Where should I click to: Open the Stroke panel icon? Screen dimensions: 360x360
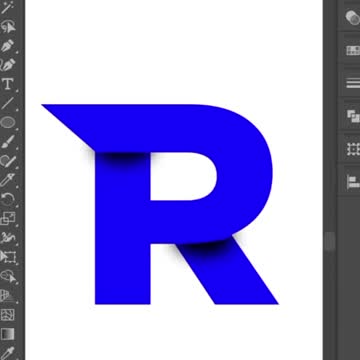tap(353, 82)
